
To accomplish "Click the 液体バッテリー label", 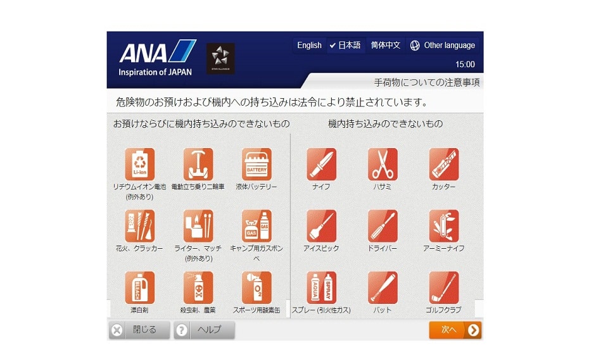I will pyautogui.click(x=256, y=186).
